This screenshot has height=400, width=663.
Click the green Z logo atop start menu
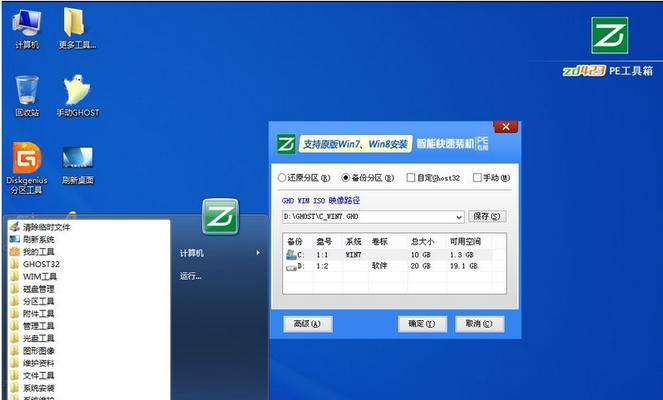(220, 216)
